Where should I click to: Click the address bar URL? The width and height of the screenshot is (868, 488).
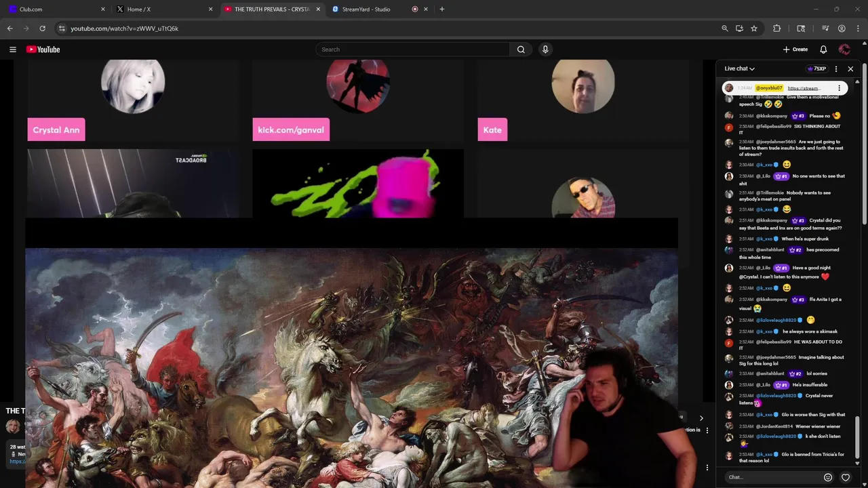tap(125, 28)
